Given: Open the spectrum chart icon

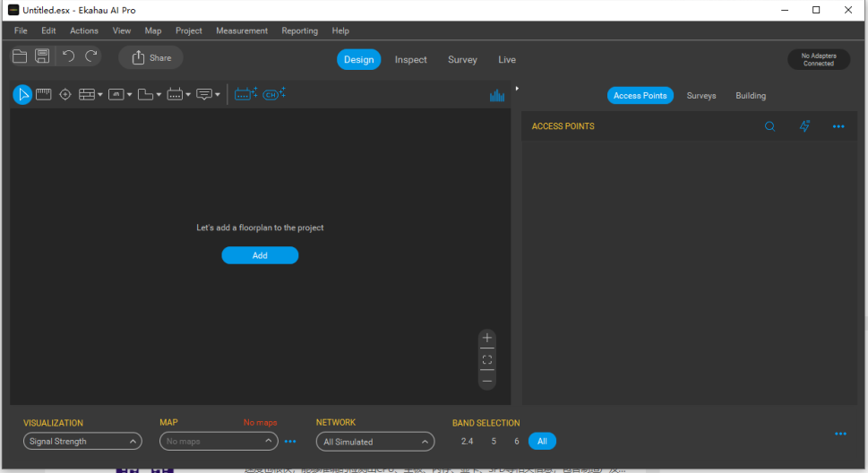Looking at the screenshot, I should point(497,95).
